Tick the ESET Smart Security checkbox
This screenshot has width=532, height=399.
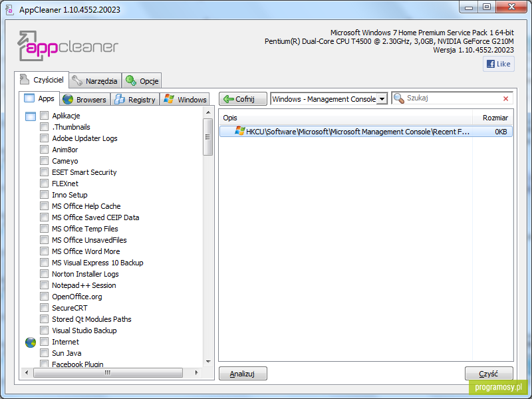[44, 172]
